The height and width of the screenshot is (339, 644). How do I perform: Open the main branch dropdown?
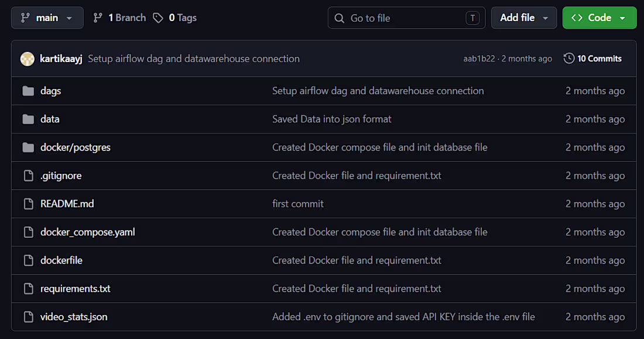pyautogui.click(x=47, y=18)
